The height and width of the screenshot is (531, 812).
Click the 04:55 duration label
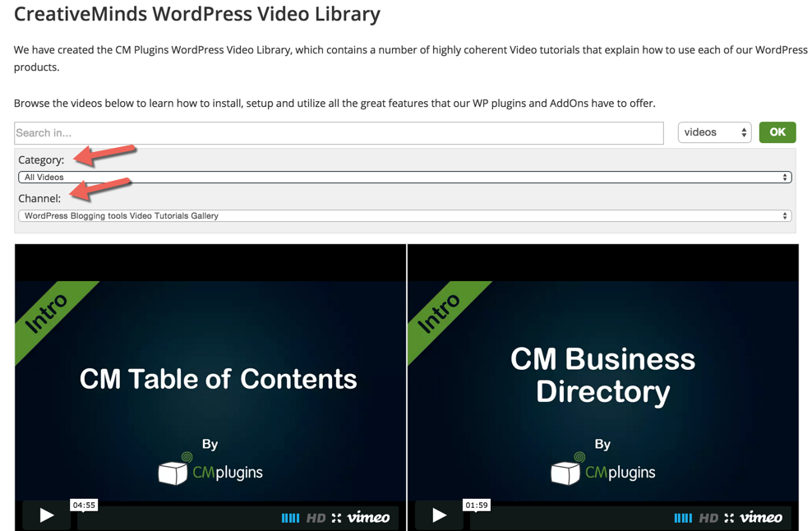click(x=84, y=505)
